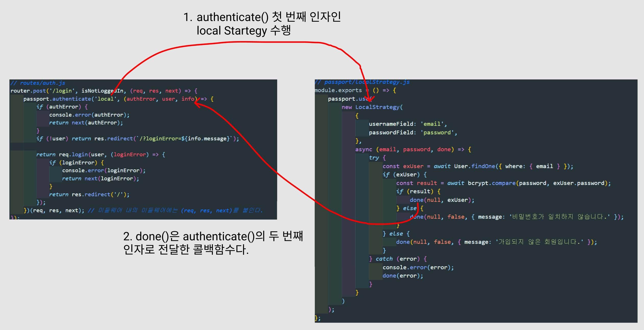Click the usernameField: 'email' line
Screen dimensions: 644x330
[x=408, y=124]
